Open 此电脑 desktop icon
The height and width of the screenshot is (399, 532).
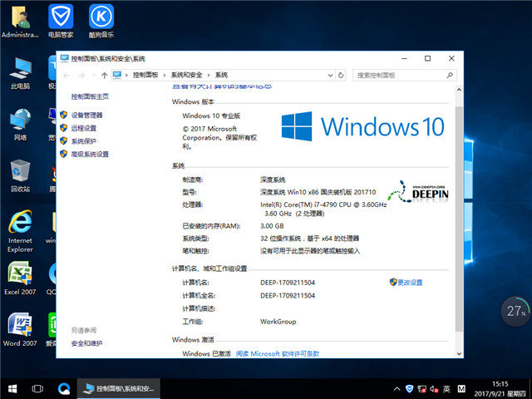pos(20,73)
